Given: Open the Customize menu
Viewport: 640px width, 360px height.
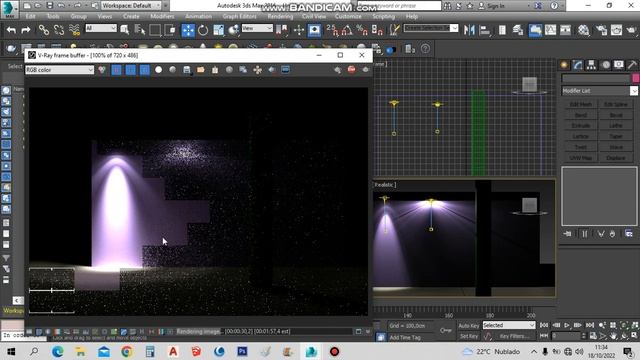Looking at the screenshot, I should 348,16.
